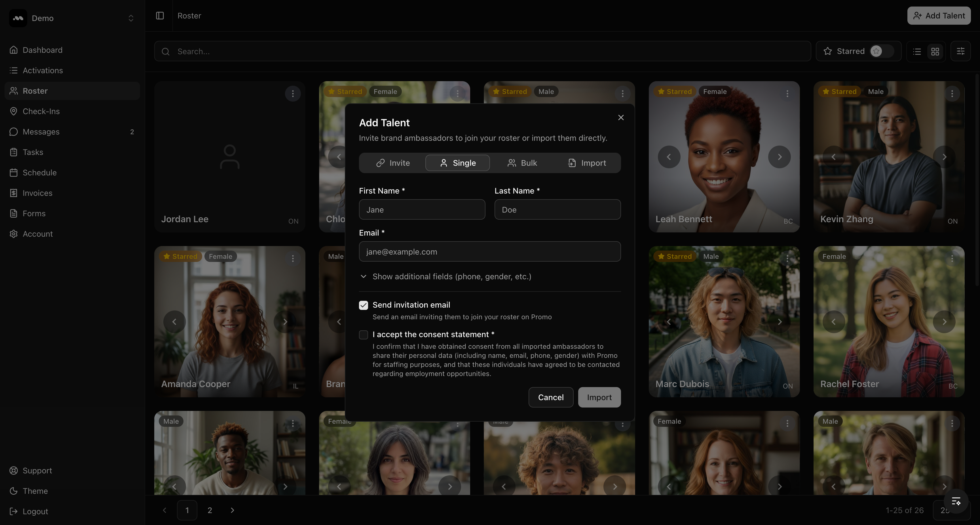This screenshot has width=980, height=525.
Task: Open the filter settings sliders icon
Action: pos(960,51)
